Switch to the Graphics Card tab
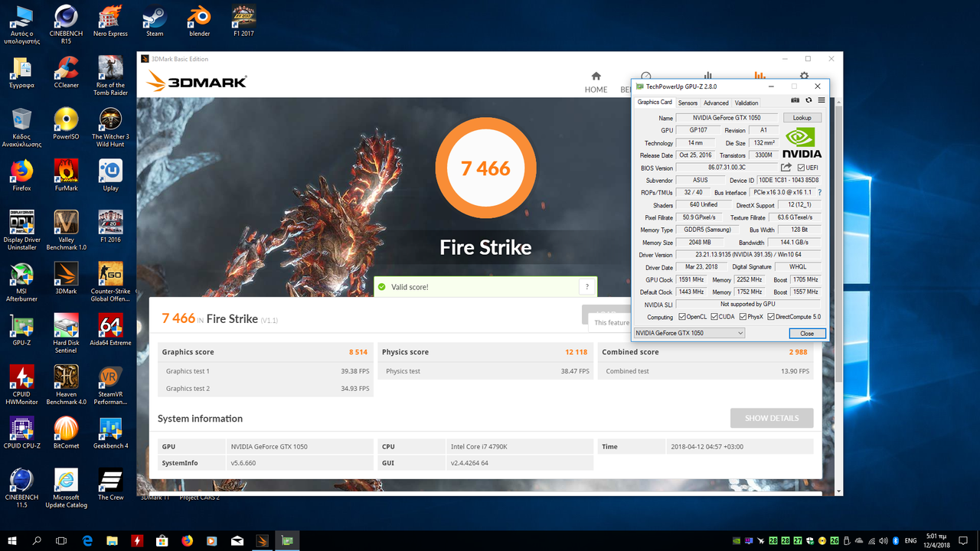Image resolution: width=980 pixels, height=551 pixels. pos(655,102)
